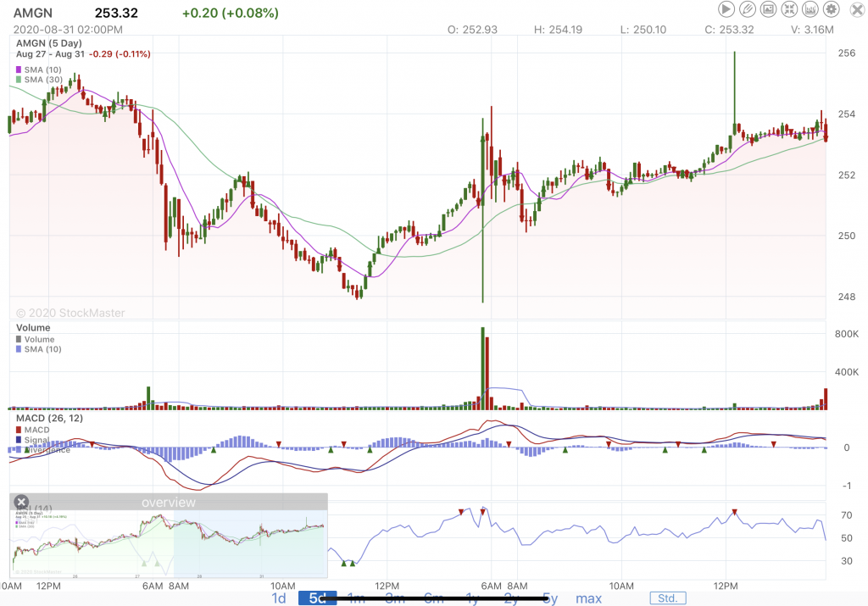Click the Std. chart mode button

pyautogui.click(x=668, y=598)
